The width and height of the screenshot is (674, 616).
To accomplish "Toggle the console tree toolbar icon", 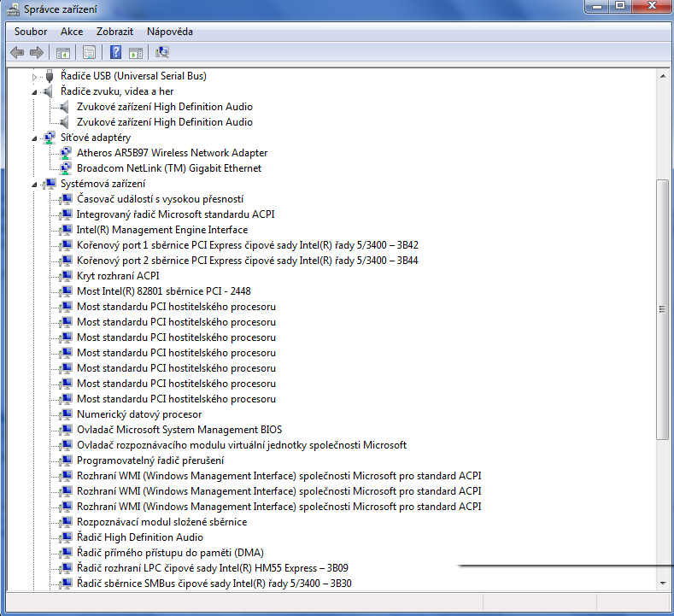I will (63, 53).
